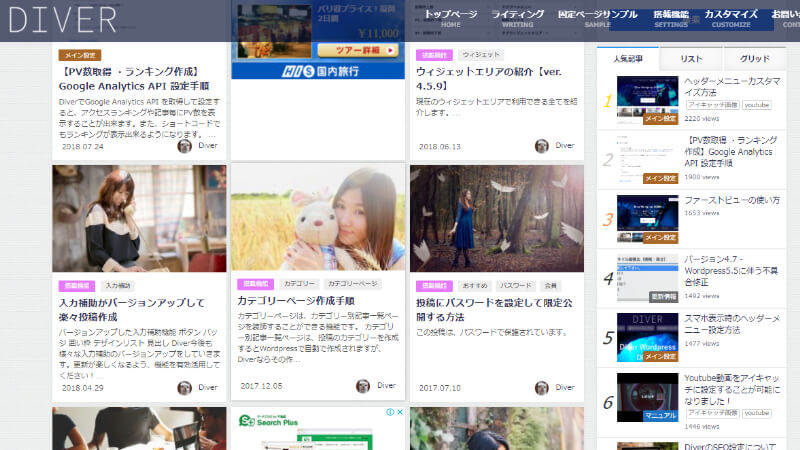Open ranking 3 article thumbnail
The width and height of the screenshot is (800, 450).
[x=647, y=219]
